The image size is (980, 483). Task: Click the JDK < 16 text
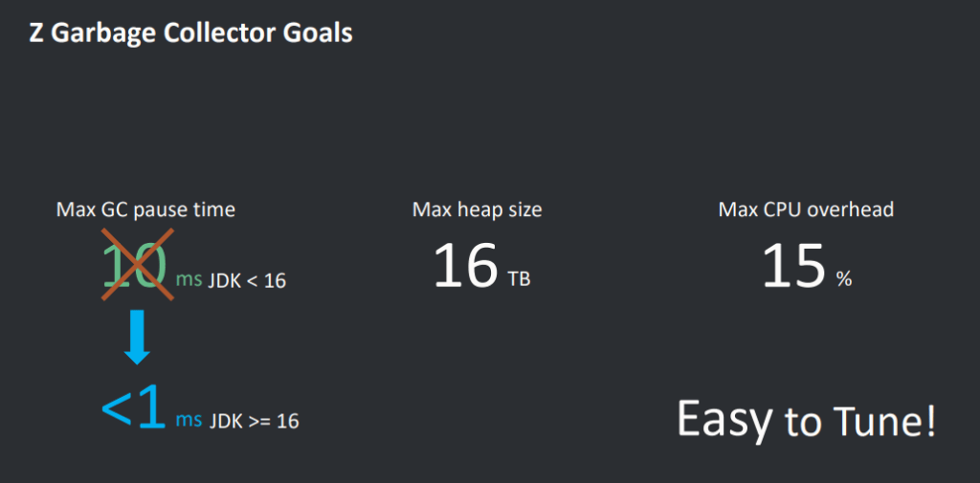click(247, 280)
